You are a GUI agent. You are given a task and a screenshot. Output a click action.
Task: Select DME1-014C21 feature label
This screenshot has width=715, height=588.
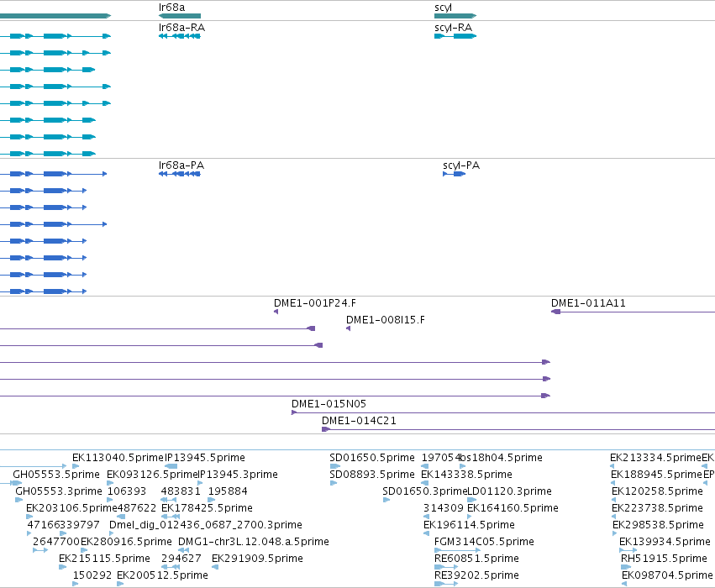pos(360,420)
